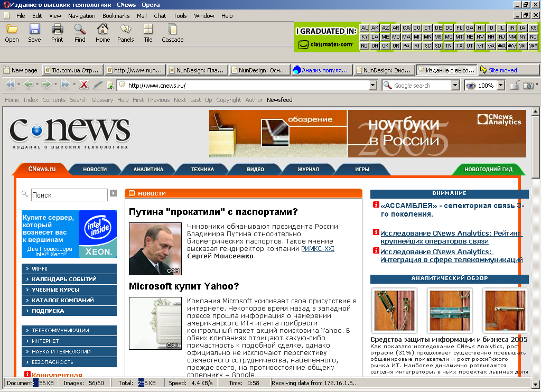This screenshot has width=541, height=392.
Task: Open the Navigation menu
Action: [82, 16]
